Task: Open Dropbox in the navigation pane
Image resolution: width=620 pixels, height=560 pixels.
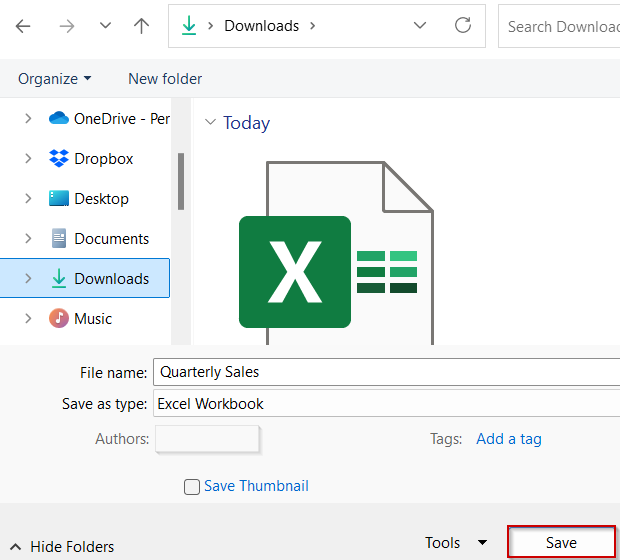Action: pos(104,159)
